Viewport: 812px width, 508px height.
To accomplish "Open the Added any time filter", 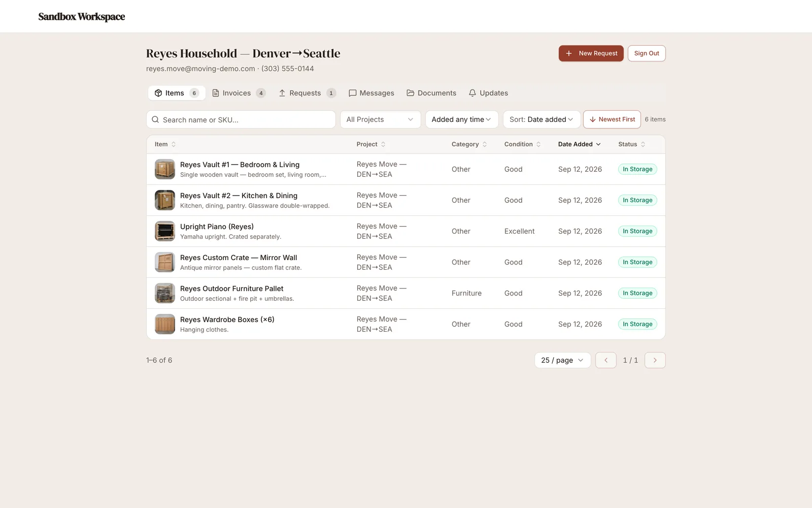I will pyautogui.click(x=462, y=119).
